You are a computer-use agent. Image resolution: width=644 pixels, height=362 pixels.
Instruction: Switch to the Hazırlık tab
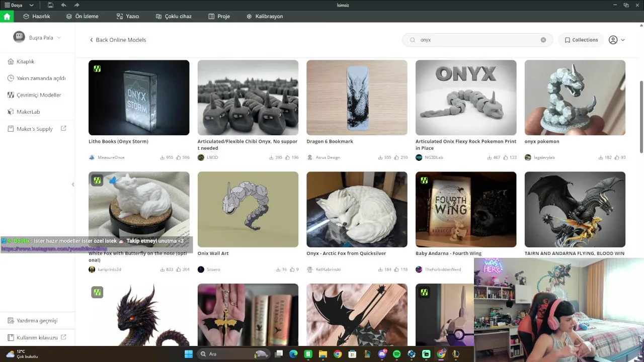[x=37, y=16]
